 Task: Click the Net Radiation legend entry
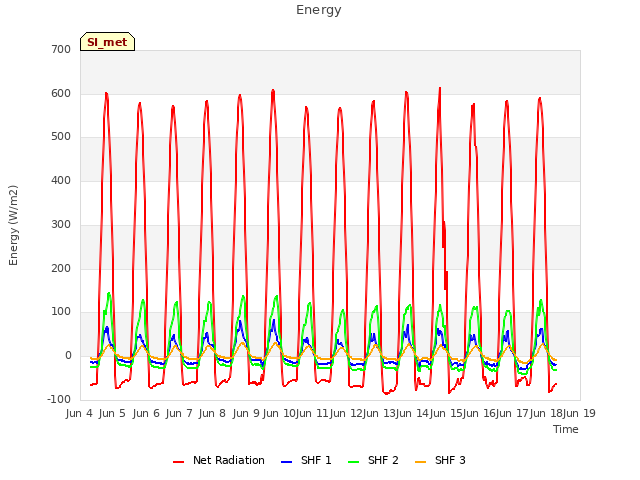pyautogui.click(x=229, y=460)
